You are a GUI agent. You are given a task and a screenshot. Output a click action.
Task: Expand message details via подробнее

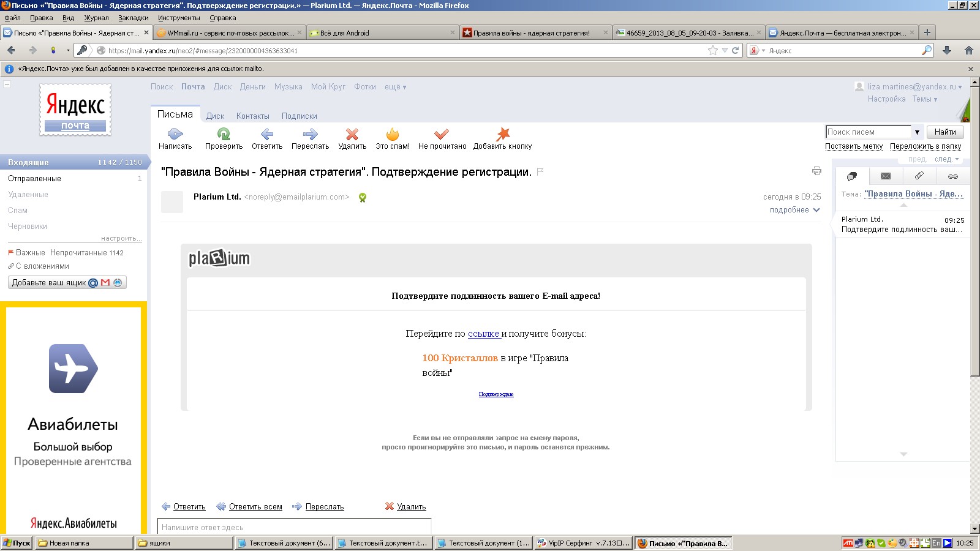tap(795, 210)
